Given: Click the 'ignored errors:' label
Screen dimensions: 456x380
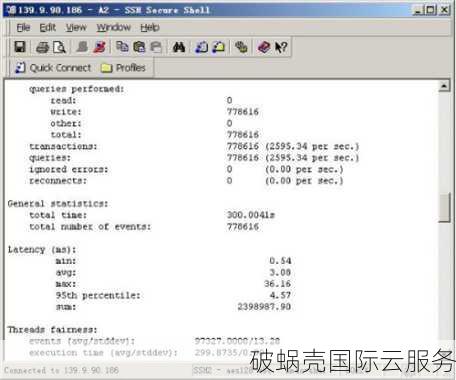Looking at the screenshot, I should click(x=69, y=169).
